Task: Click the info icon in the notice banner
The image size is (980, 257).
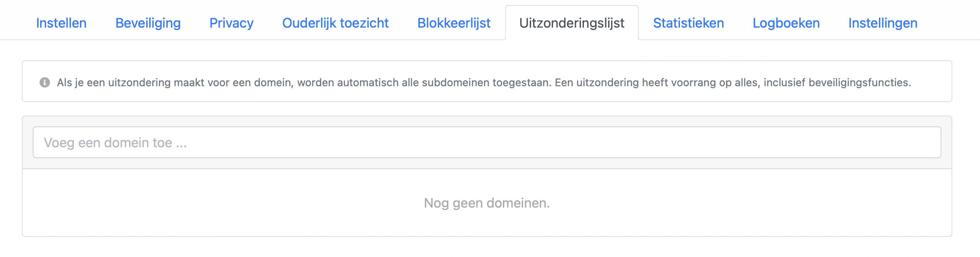Action: 44,82
